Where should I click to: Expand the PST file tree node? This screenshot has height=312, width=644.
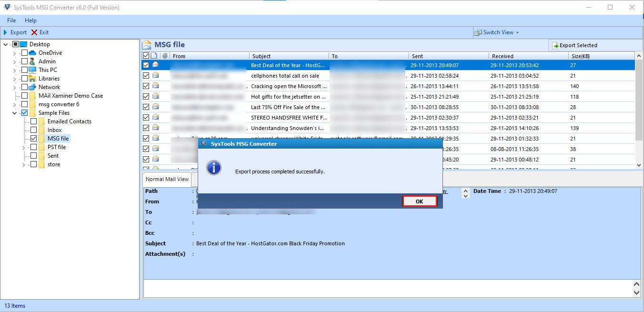24,147
